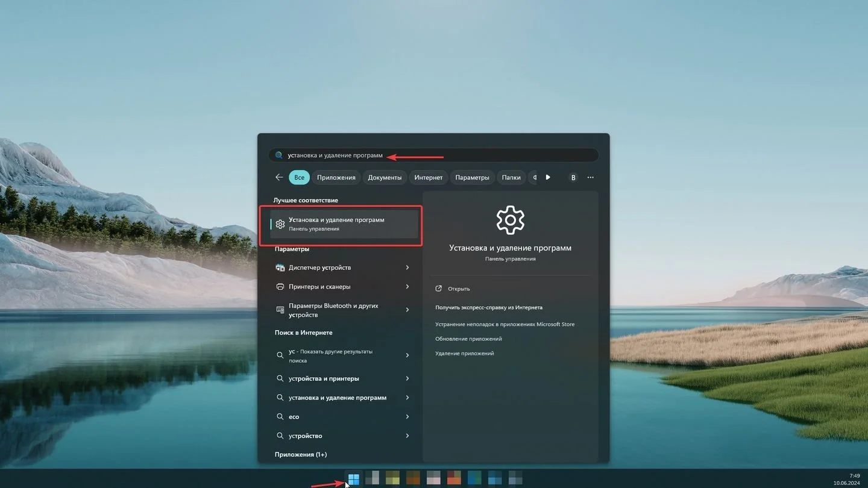Expand arrow for 'ус - Показать другие результаты'
868x488 pixels.
pos(407,355)
